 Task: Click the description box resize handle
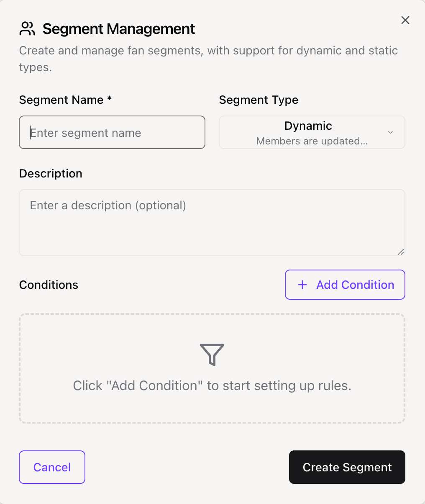click(x=401, y=252)
